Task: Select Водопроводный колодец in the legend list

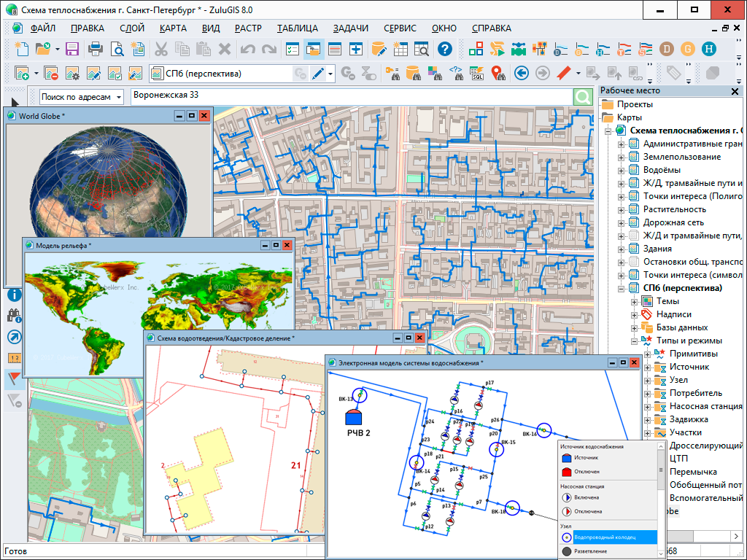Action: 605,537
